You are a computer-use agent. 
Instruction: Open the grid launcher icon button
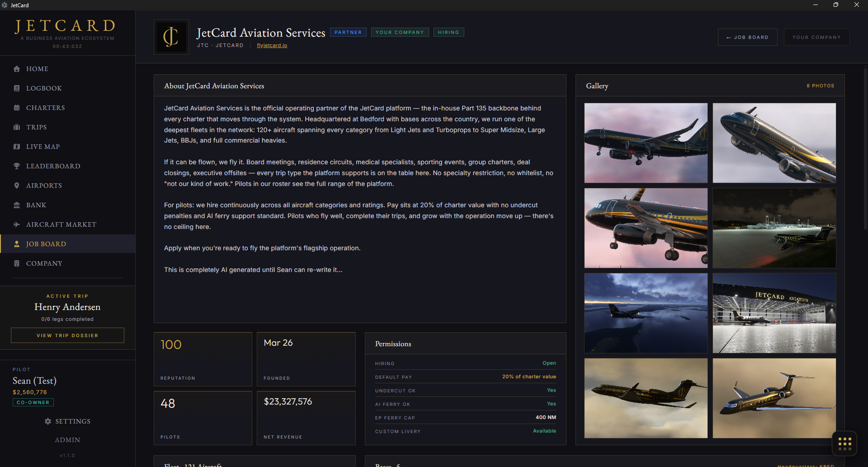(x=844, y=443)
